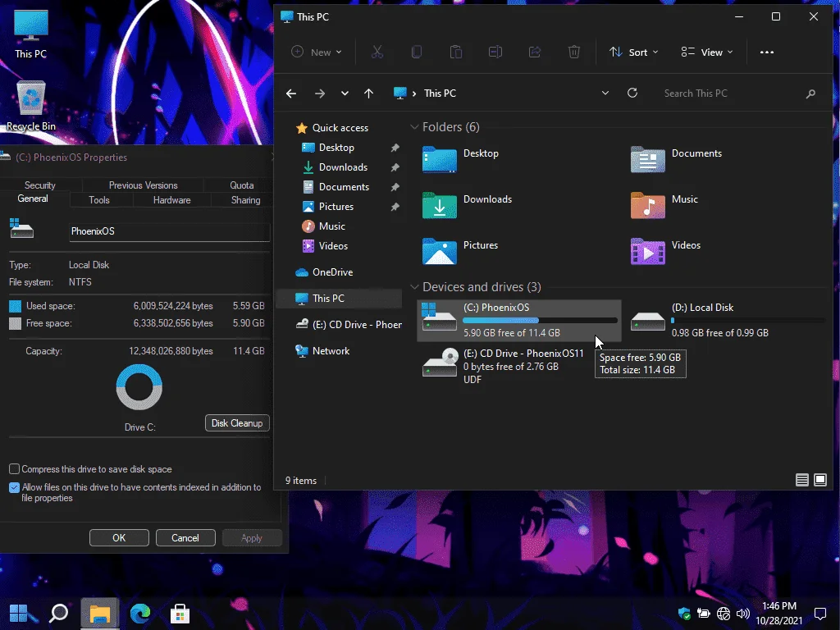Switch to details view icon in status bar
Image resolution: width=840 pixels, height=630 pixels.
pos(801,480)
